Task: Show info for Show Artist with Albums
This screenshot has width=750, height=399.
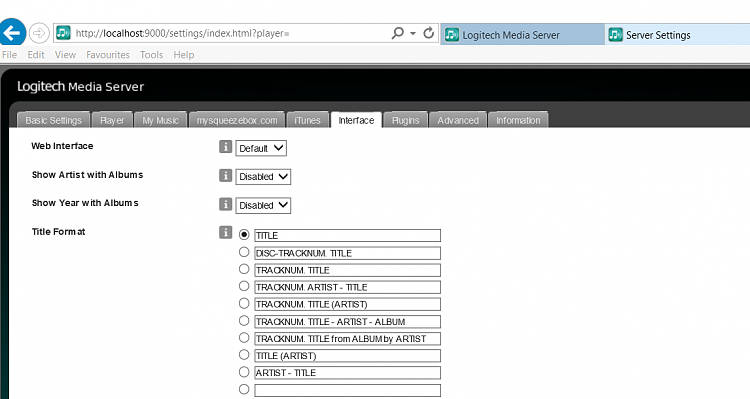Action: coord(225,176)
